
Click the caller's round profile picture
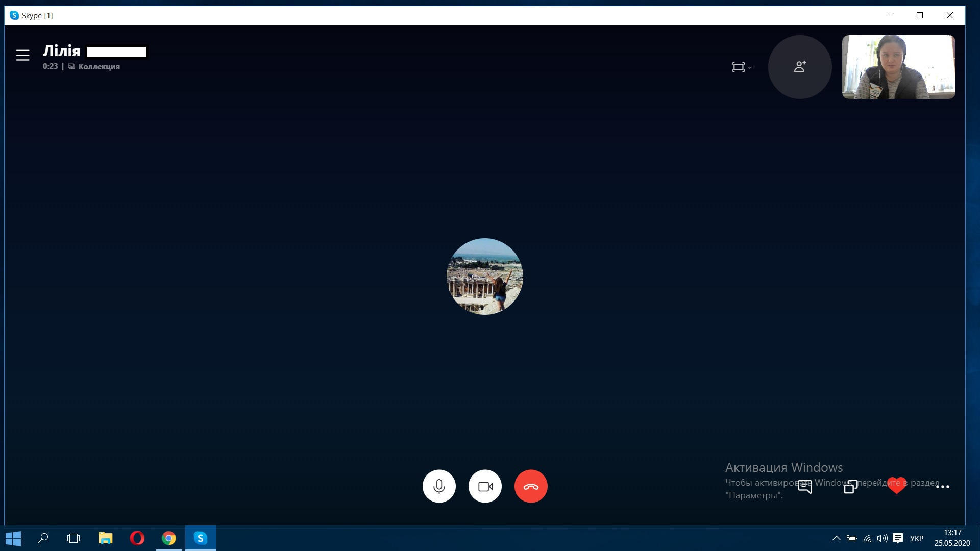click(484, 277)
